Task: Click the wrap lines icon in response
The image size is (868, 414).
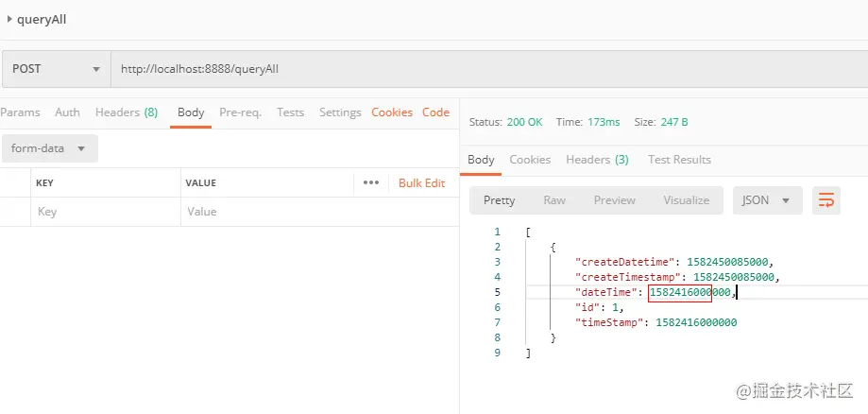Action: (x=826, y=200)
